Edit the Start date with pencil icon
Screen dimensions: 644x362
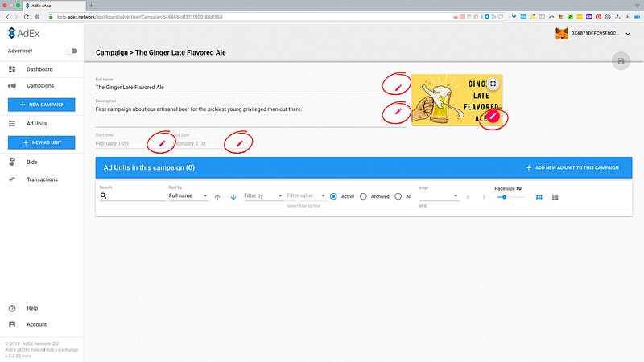tap(162, 143)
